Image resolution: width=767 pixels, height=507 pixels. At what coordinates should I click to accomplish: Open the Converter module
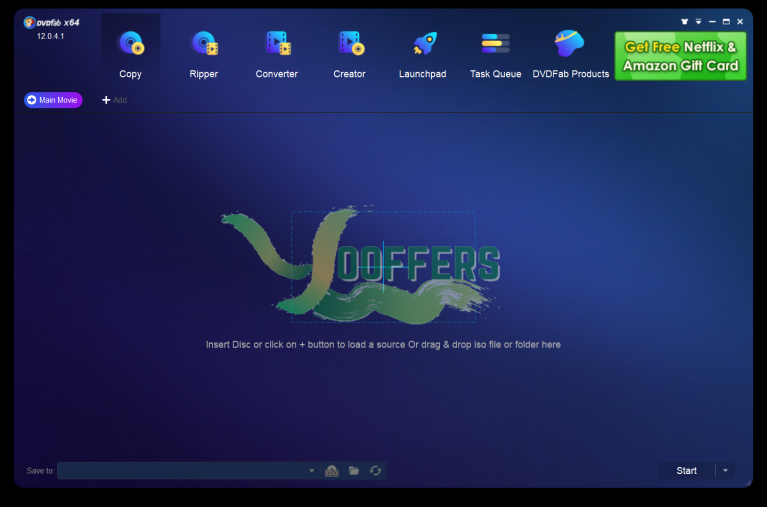coord(276,53)
